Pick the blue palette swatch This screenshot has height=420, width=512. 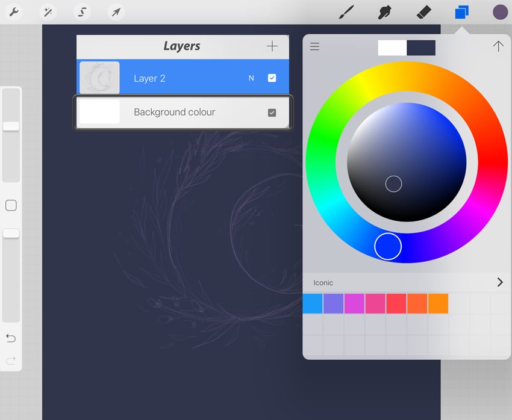tap(313, 304)
